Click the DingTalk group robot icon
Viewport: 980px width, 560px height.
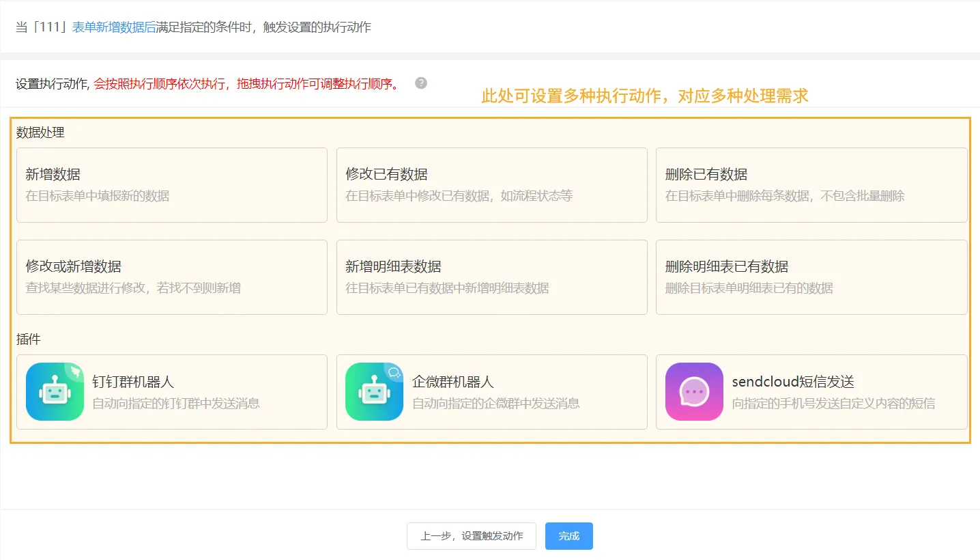click(55, 391)
